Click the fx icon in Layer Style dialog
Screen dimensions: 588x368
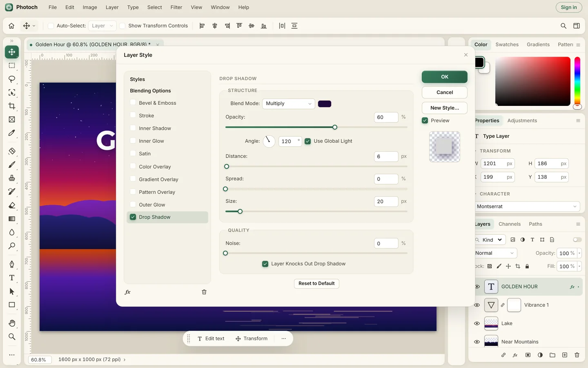(128, 292)
